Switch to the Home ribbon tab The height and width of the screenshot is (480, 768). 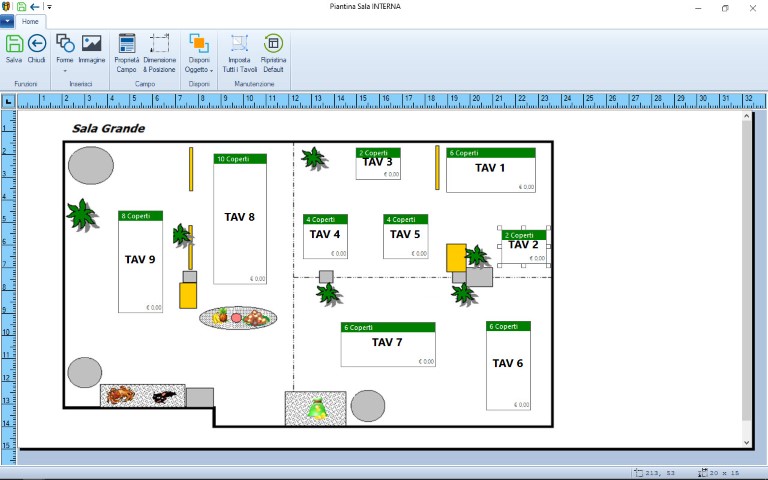click(30, 21)
